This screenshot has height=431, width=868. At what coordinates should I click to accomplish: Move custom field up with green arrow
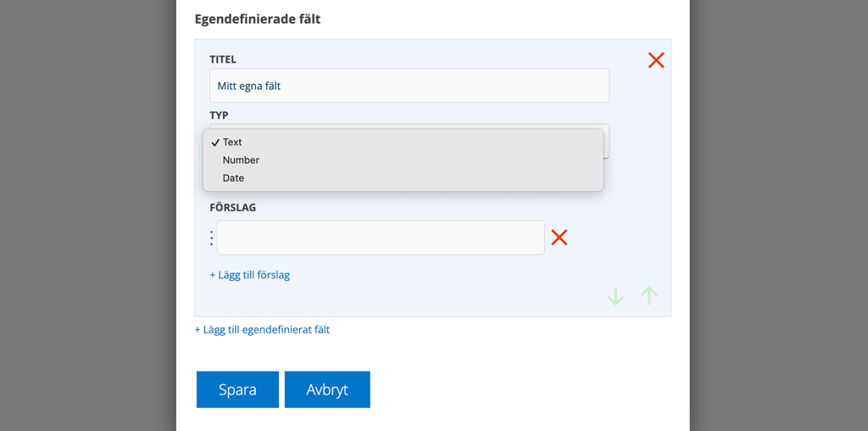pyautogui.click(x=648, y=296)
